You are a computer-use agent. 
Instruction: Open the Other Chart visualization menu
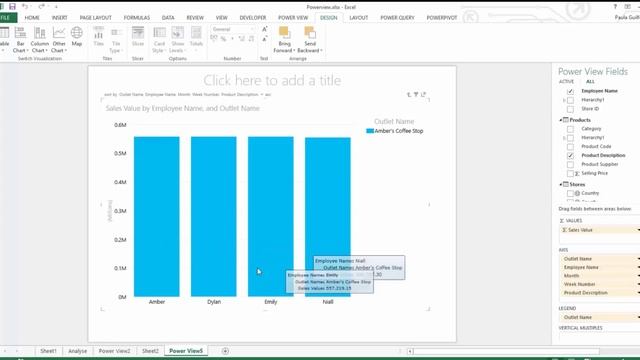[x=59, y=40]
